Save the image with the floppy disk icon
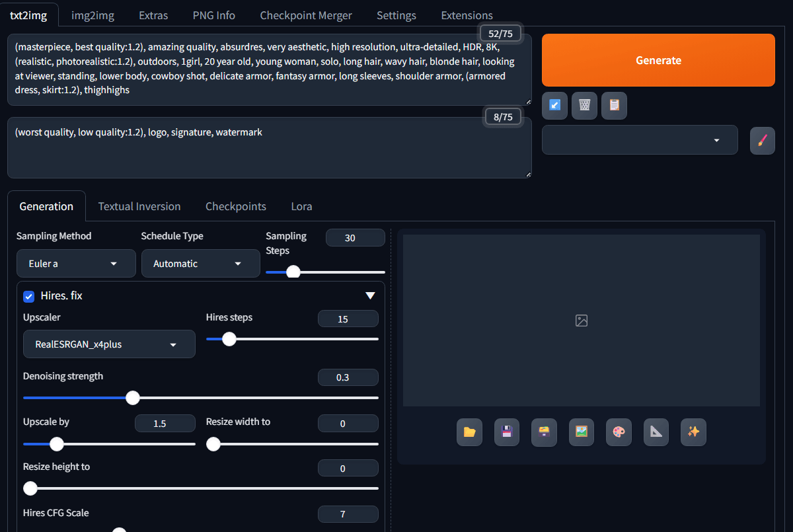 coord(507,432)
